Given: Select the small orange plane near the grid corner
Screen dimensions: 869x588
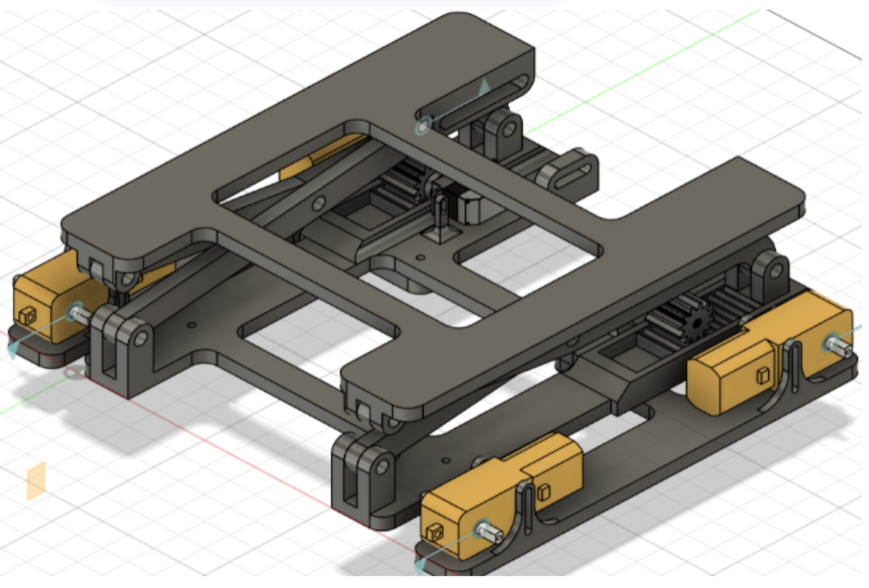Looking at the screenshot, I should [x=36, y=481].
